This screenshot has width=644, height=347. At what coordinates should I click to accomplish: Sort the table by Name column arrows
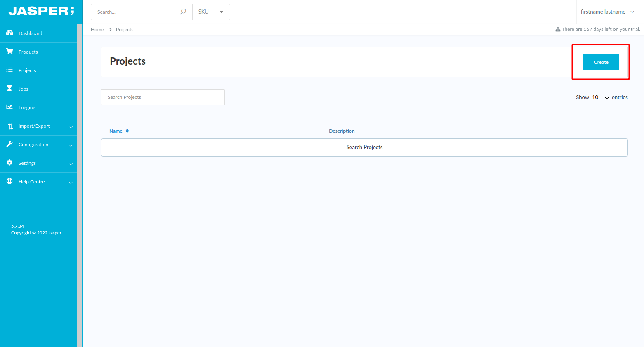pyautogui.click(x=127, y=131)
